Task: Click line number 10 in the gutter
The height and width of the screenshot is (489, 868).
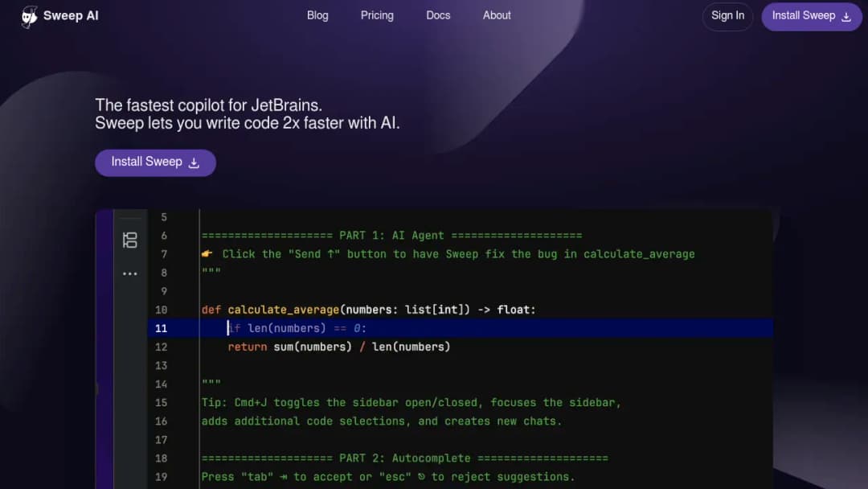Action: click(161, 310)
